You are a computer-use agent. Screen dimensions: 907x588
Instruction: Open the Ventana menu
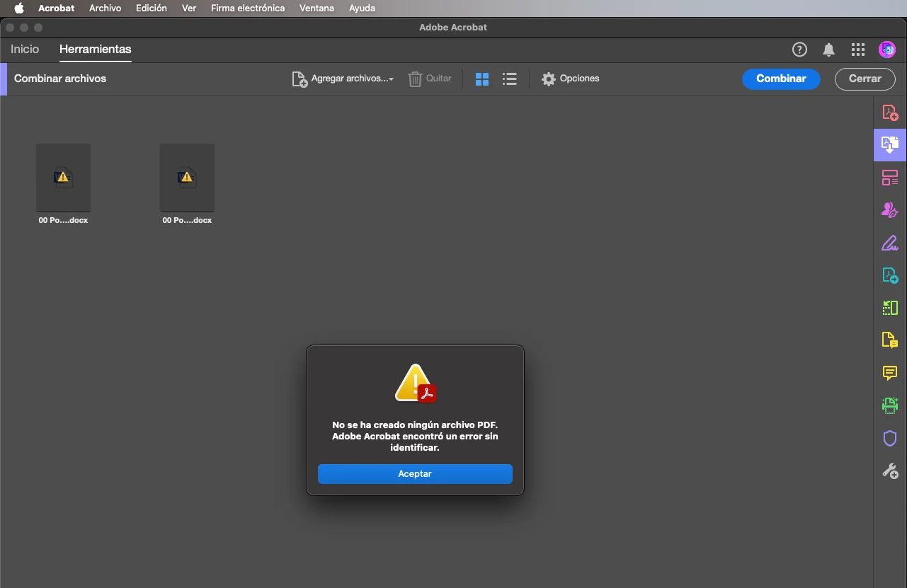(x=316, y=8)
